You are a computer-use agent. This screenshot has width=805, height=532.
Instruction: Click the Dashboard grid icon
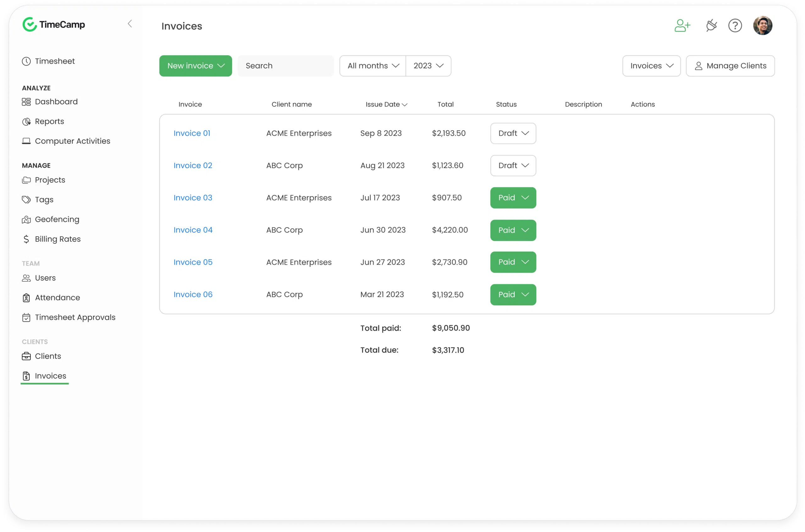26,102
